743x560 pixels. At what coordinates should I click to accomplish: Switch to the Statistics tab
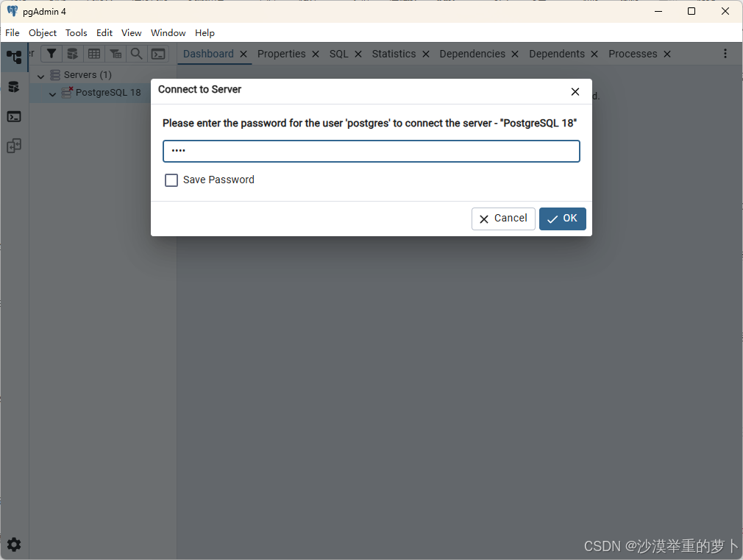coord(394,54)
